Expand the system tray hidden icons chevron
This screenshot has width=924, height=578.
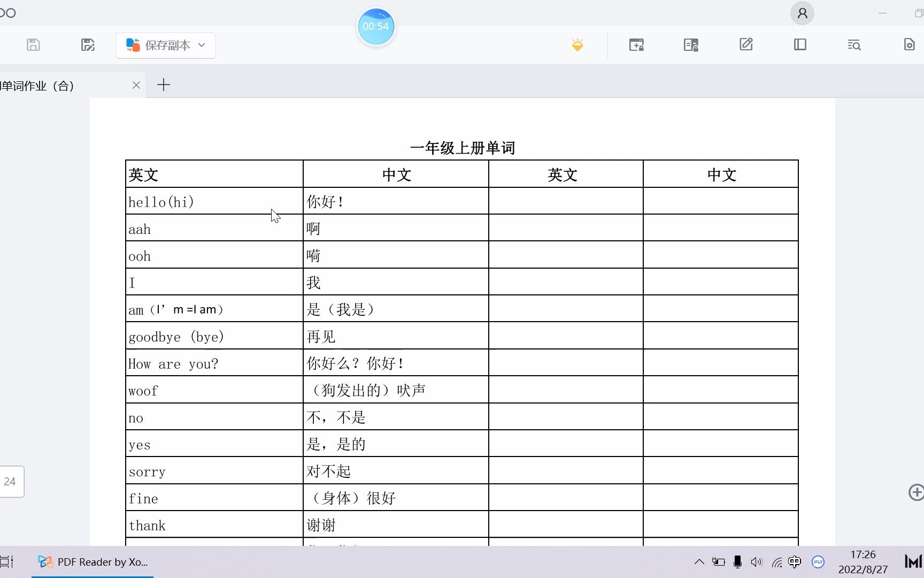point(699,562)
